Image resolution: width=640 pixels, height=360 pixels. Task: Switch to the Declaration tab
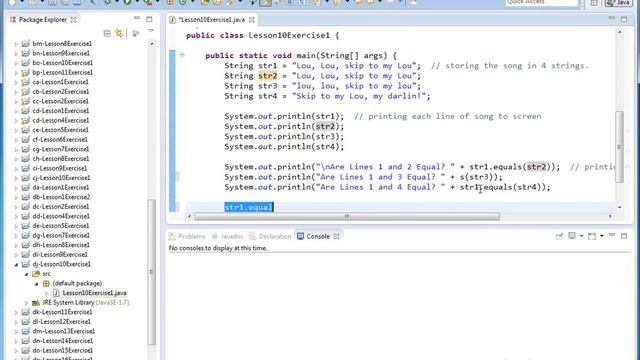[x=270, y=236]
